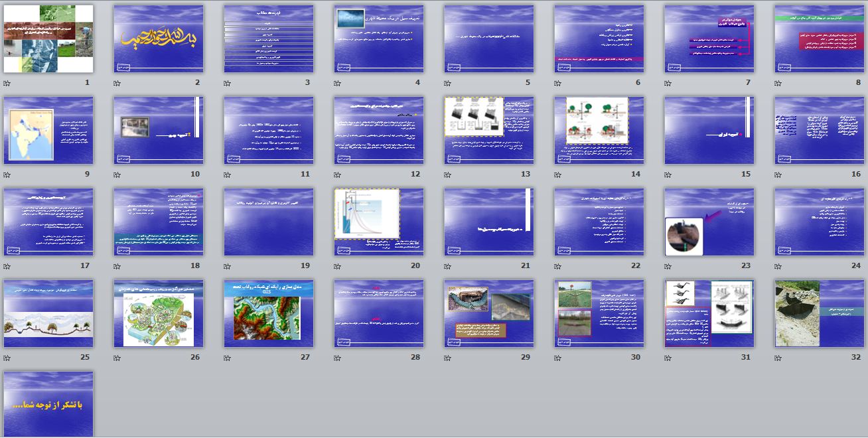Screen dimensions: 868x438
Task: Select slide 9 showing the India map
Action: point(48,131)
